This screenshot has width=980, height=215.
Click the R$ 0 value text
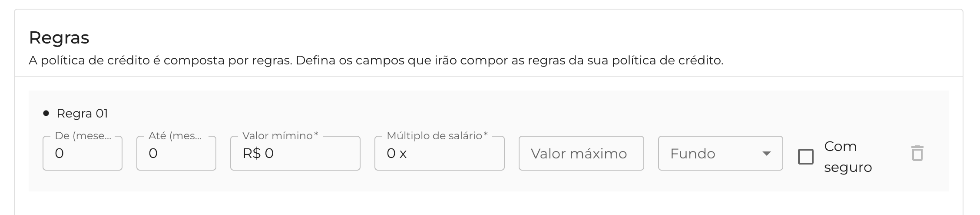point(258,154)
